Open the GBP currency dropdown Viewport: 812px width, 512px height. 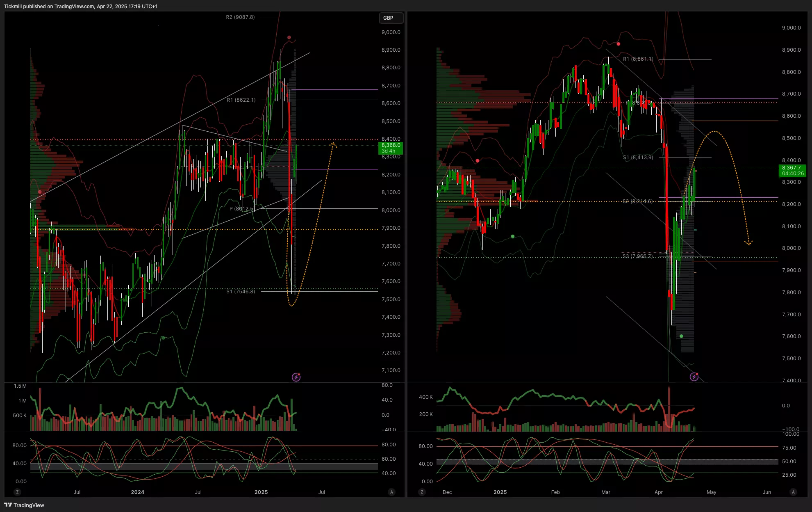[x=391, y=18]
